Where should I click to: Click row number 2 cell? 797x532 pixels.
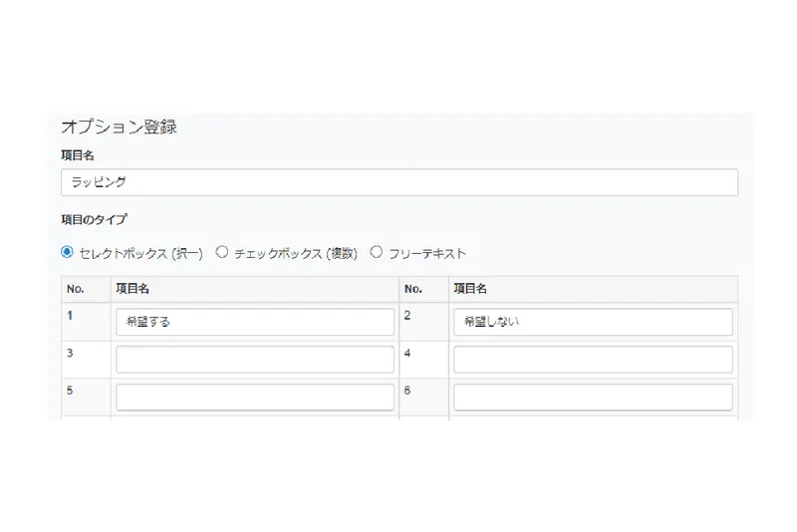click(424, 322)
